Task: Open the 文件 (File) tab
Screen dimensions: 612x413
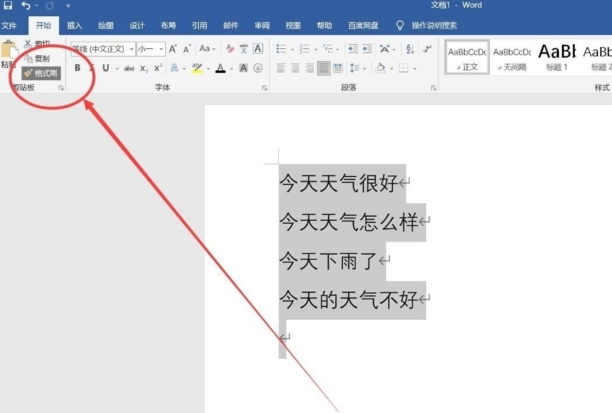Action: coord(9,26)
